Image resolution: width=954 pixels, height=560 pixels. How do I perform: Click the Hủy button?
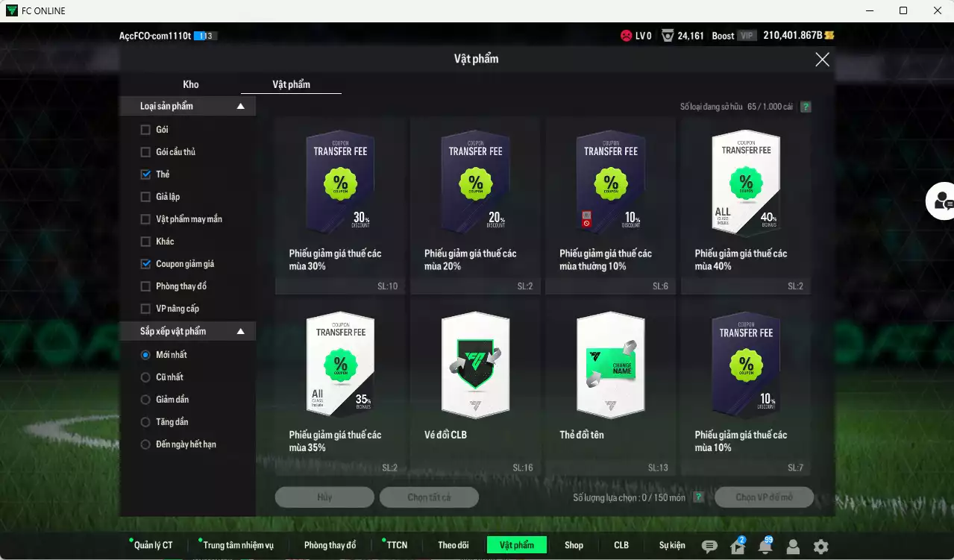tap(324, 497)
